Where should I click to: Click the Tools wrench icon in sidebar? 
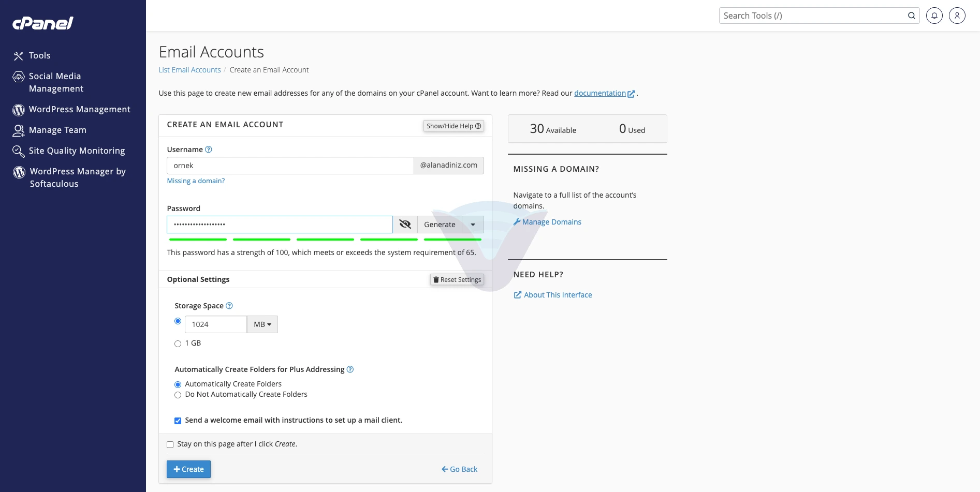19,56
